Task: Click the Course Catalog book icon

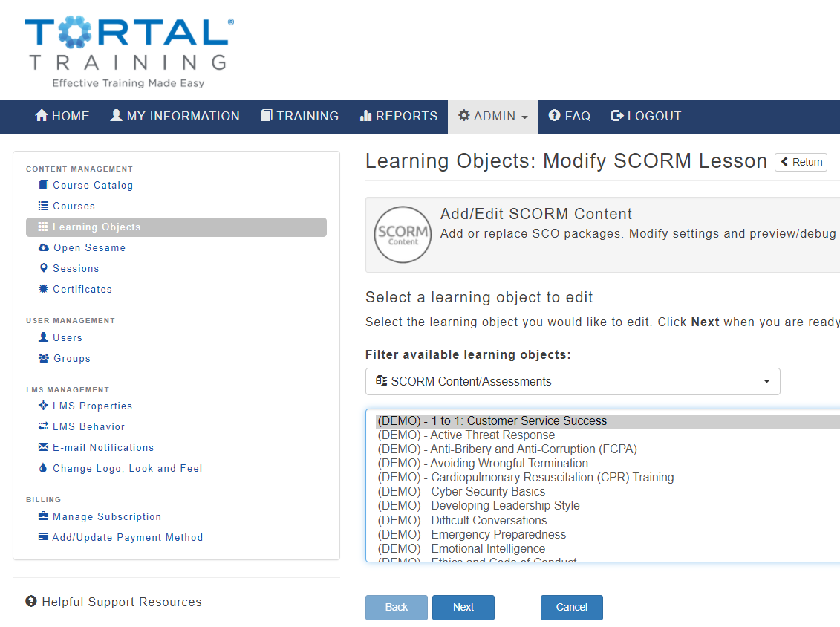Action: click(43, 185)
